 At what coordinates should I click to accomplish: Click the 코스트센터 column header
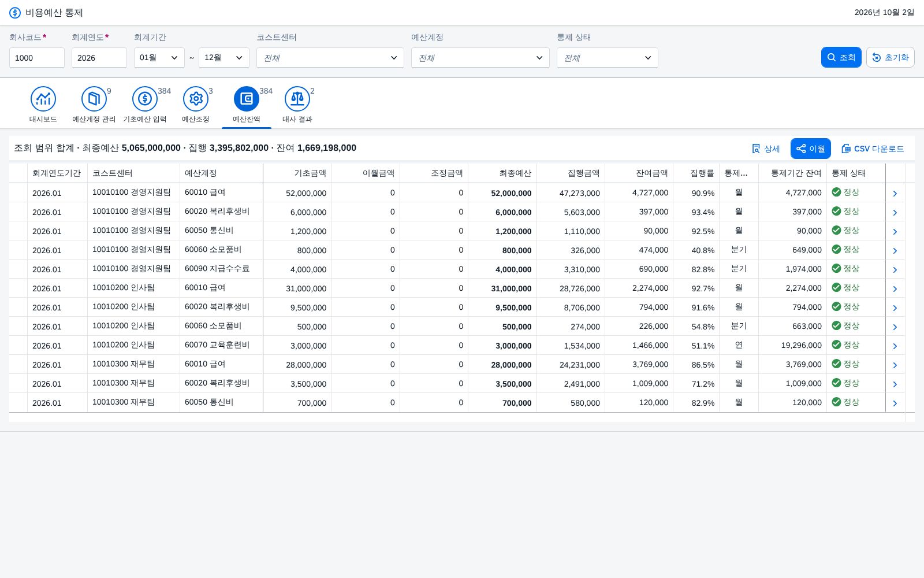tap(134, 173)
